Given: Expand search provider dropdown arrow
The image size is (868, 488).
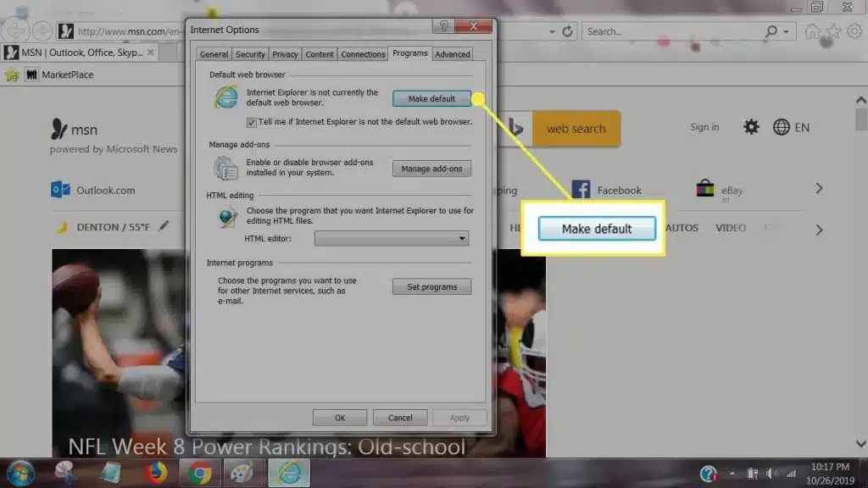Looking at the screenshot, I should (x=787, y=31).
